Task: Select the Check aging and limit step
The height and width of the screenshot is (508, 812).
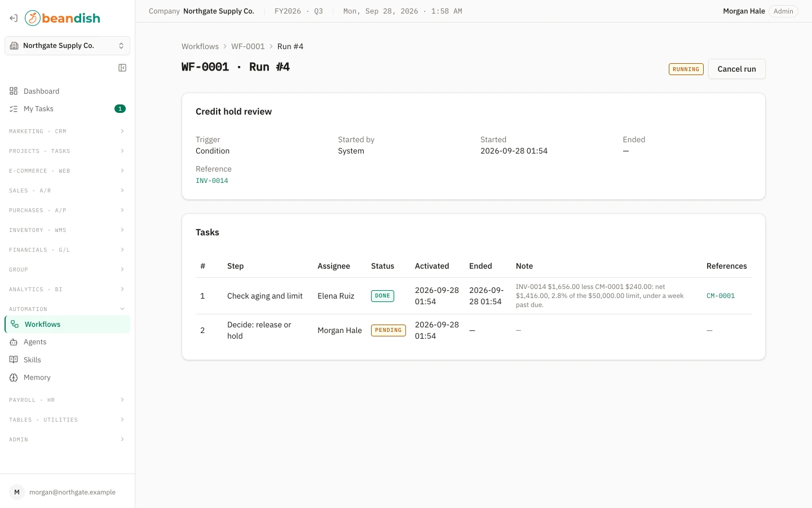Action: (x=265, y=296)
